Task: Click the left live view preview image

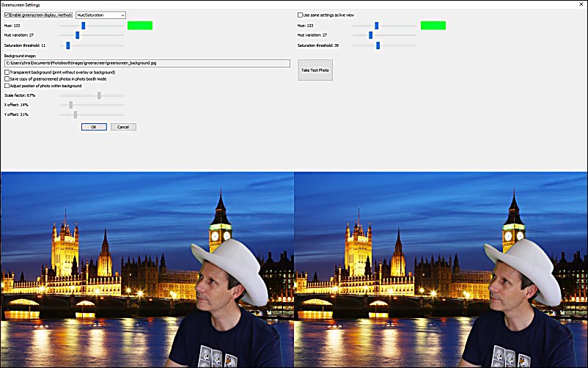Action: (x=147, y=269)
